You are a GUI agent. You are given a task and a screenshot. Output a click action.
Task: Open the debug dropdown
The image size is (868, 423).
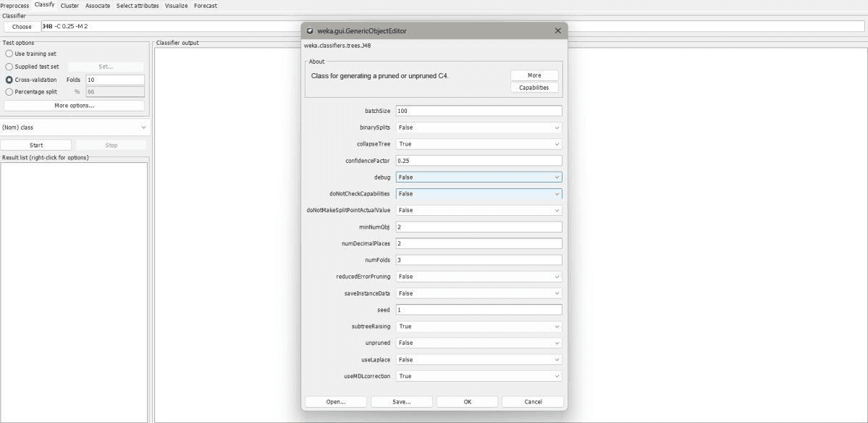[479, 177]
